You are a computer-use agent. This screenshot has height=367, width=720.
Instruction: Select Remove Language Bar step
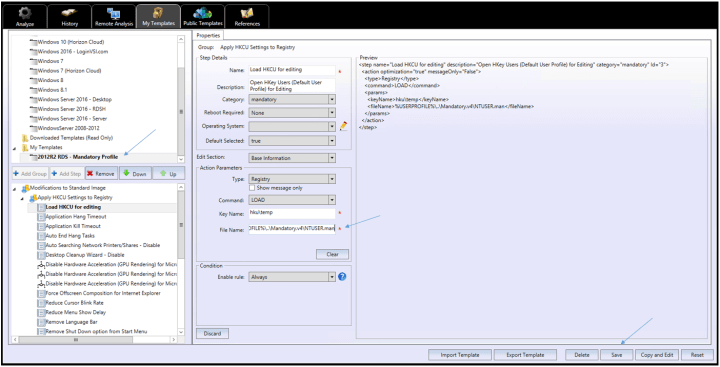click(71, 322)
